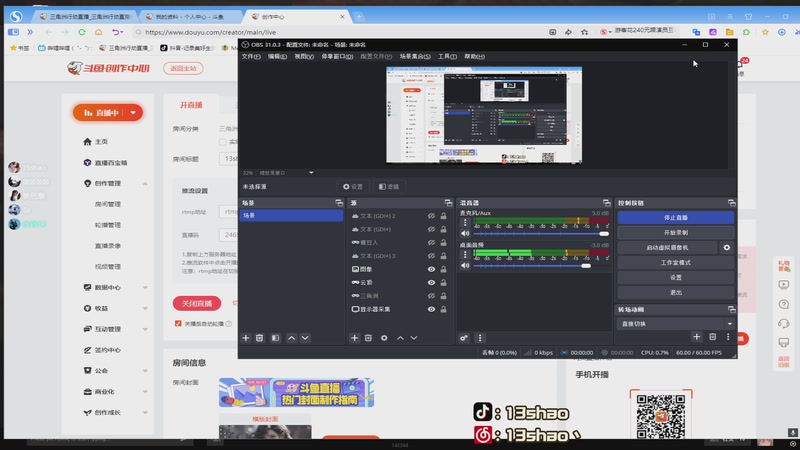The height and width of the screenshot is (450, 800).
Task: Click 启动虚拟摄像机 button
Action: (x=667, y=247)
